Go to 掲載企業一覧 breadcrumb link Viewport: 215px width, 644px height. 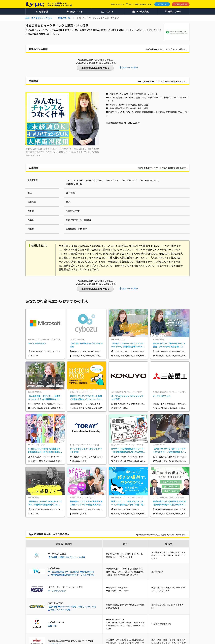[64, 18]
